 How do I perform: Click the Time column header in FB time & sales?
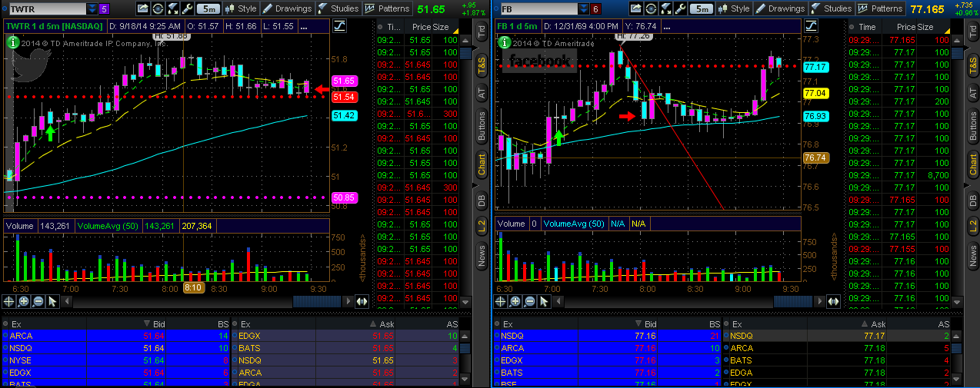[866, 27]
